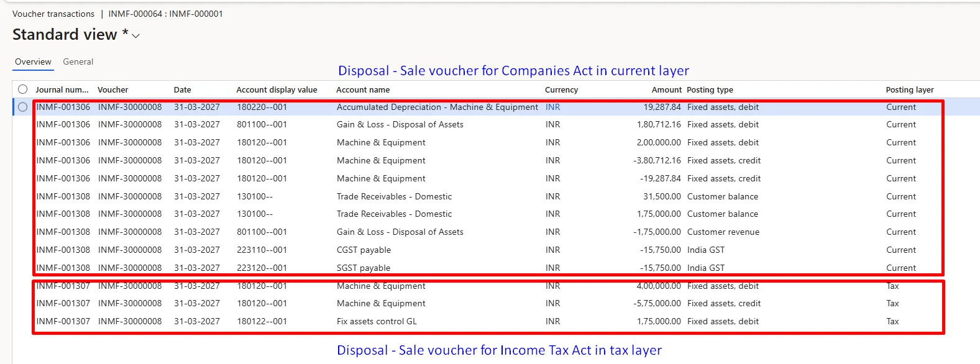This screenshot has height=364, width=980.
Task: Select amount 1,80,712.16 cell
Action: (x=659, y=125)
